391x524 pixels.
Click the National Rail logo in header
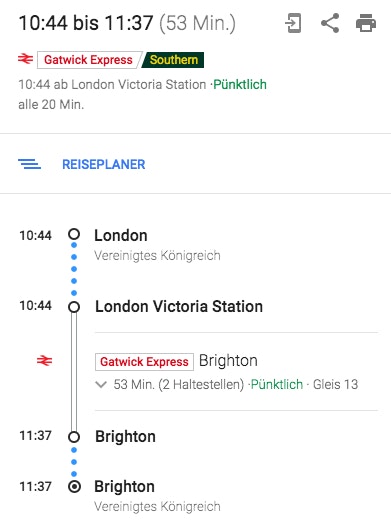25,59
